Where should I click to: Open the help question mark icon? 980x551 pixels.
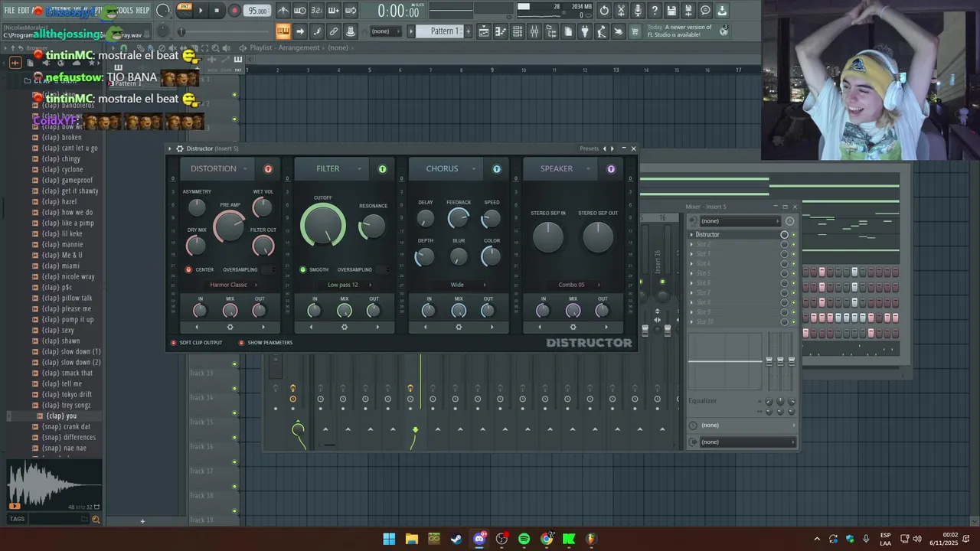[655, 11]
